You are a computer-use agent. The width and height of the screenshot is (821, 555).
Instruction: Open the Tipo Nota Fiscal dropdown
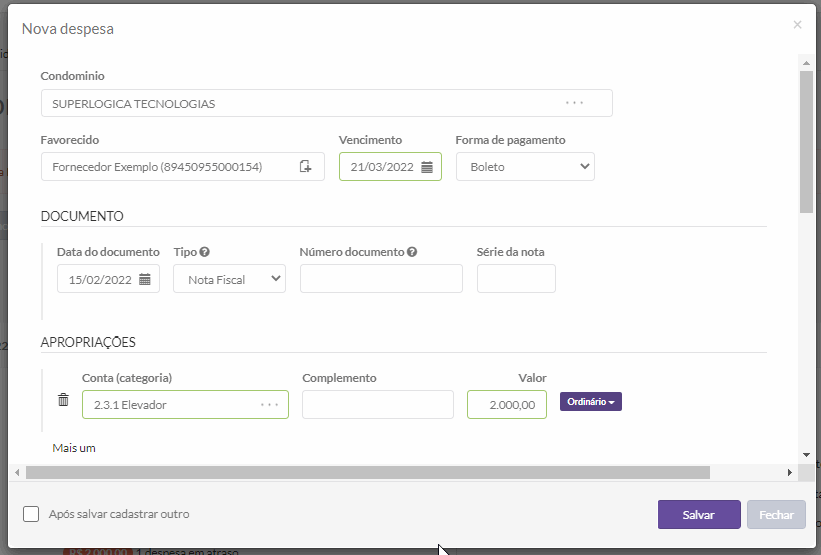(229, 279)
